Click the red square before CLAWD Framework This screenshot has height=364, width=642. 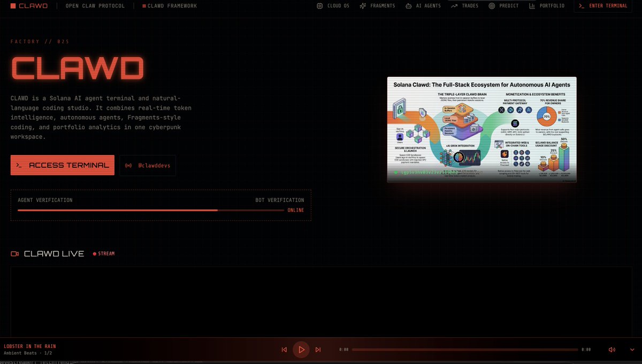(x=144, y=6)
